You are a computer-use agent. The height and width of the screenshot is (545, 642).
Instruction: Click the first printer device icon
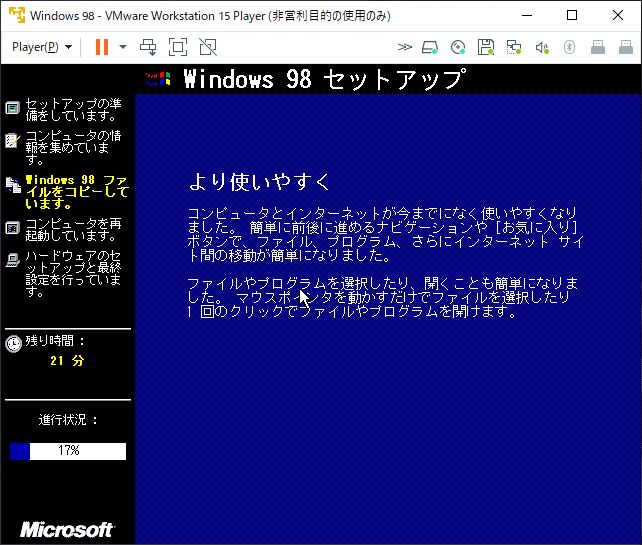point(598,47)
